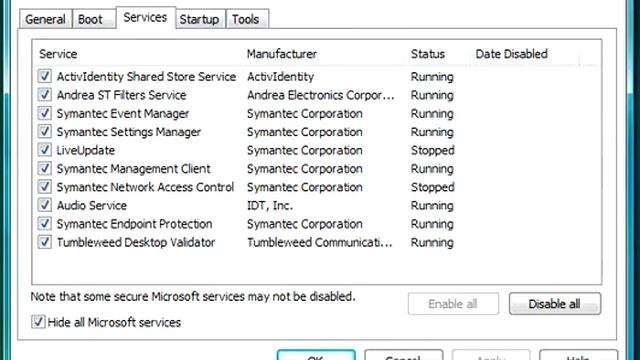Uncheck Symantec Management Client checkbox
Screen dimensions: 640x360
coord(44,168)
